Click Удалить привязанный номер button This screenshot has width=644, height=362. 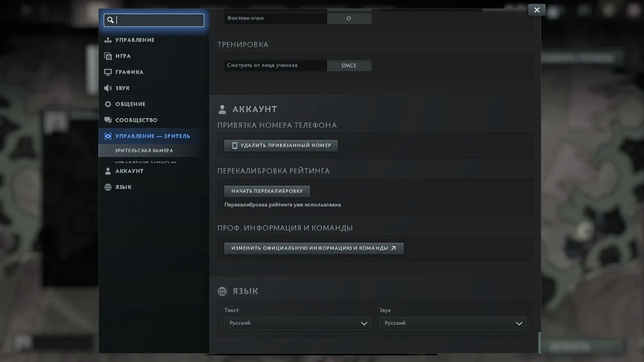(x=281, y=146)
